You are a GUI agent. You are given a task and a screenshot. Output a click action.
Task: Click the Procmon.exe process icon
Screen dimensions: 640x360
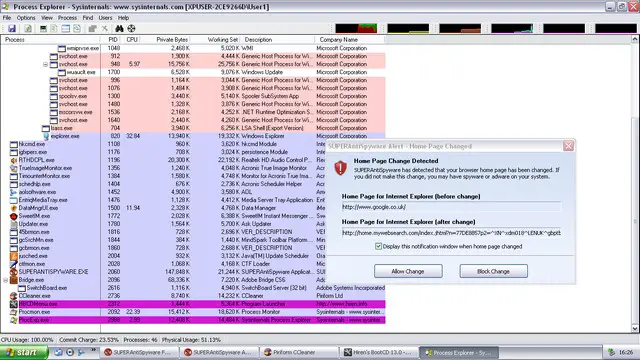click(14, 312)
